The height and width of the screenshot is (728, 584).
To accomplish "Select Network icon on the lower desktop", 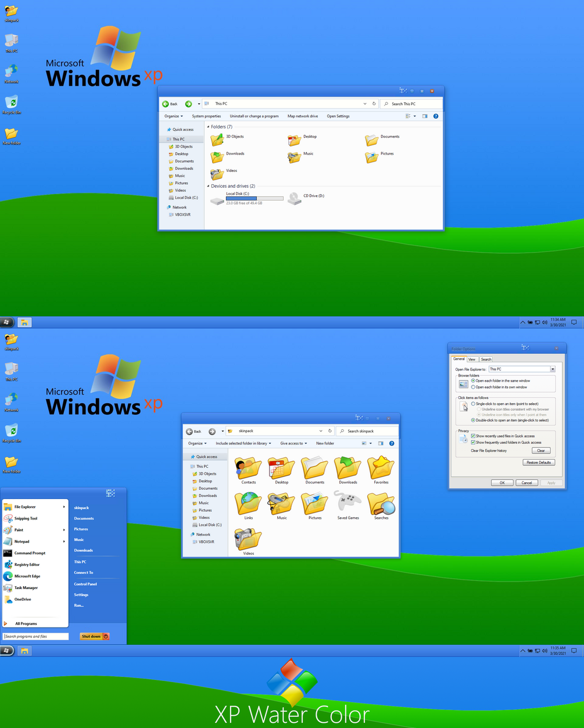I will coord(11,401).
